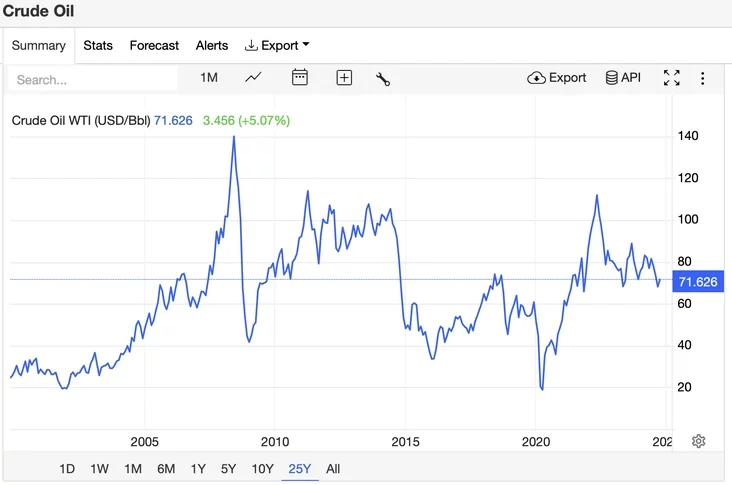Open the 1M interval dropdown
732x485 pixels.
pyautogui.click(x=208, y=78)
